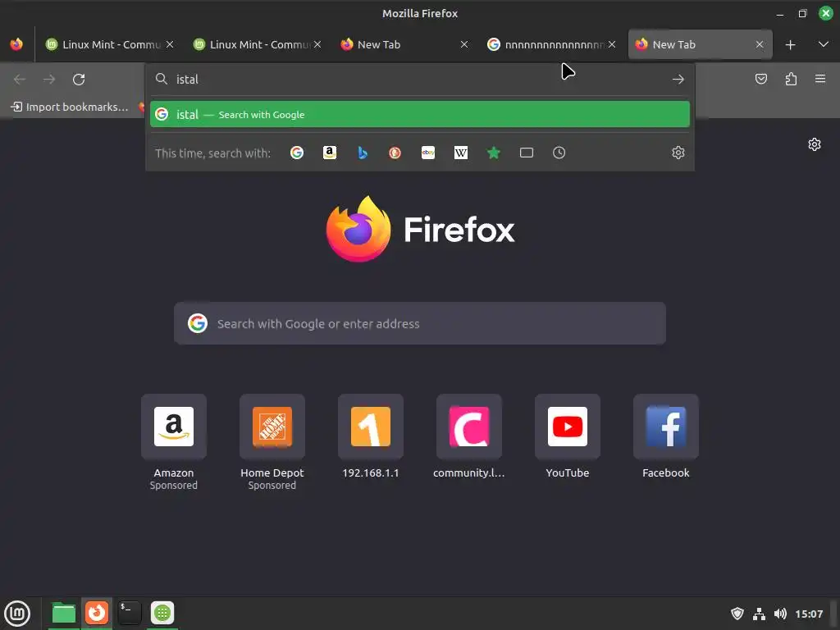This screenshot has width=840, height=630.
Task: Open a new tab with the plus button
Action: click(790, 45)
